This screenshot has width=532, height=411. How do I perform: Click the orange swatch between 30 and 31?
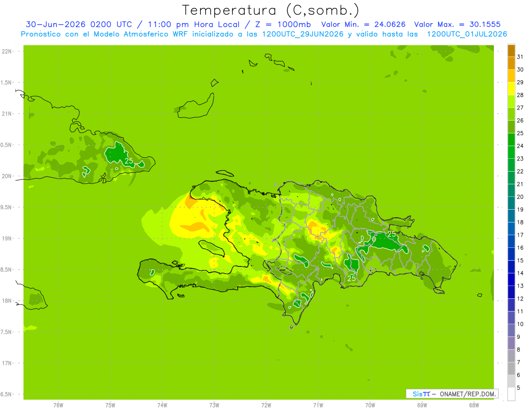[x=511, y=63]
